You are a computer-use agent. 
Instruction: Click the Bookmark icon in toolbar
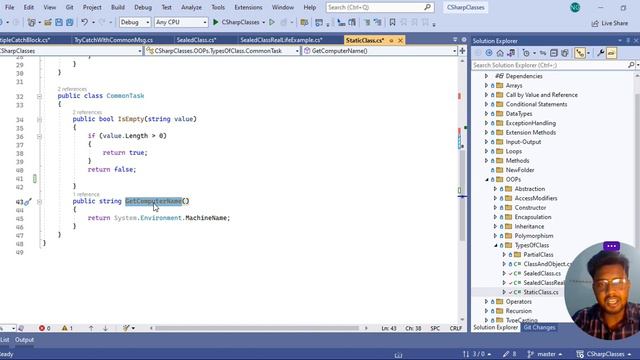(392, 22)
